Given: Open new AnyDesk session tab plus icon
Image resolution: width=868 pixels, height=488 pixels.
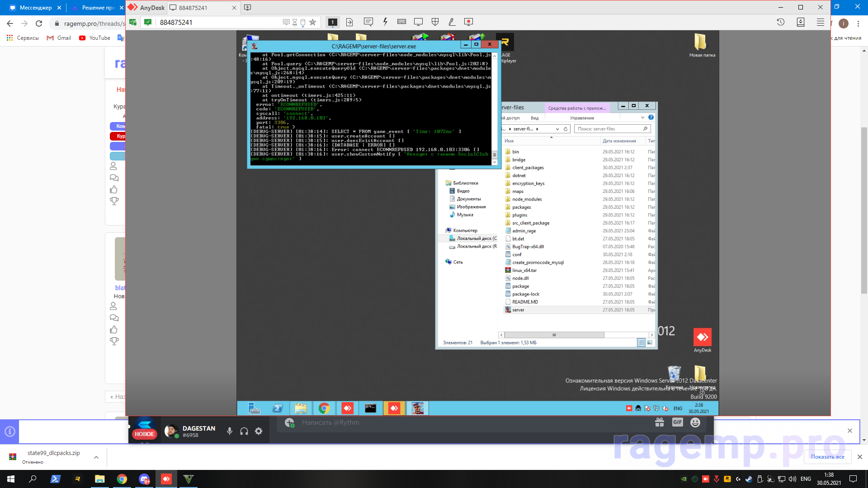Looking at the screenshot, I should pos(247,7).
